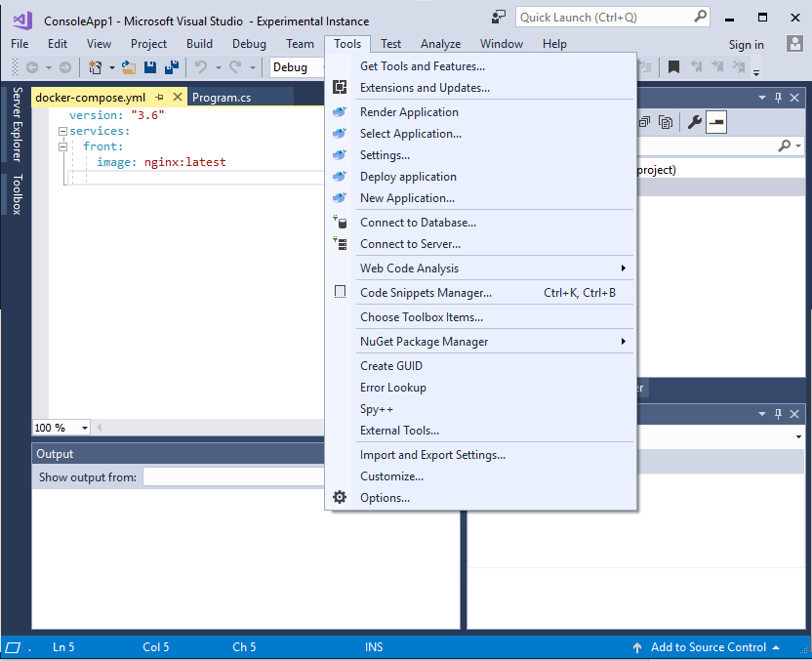Click the editor horizontal scrollbar left arrow

coord(99,428)
